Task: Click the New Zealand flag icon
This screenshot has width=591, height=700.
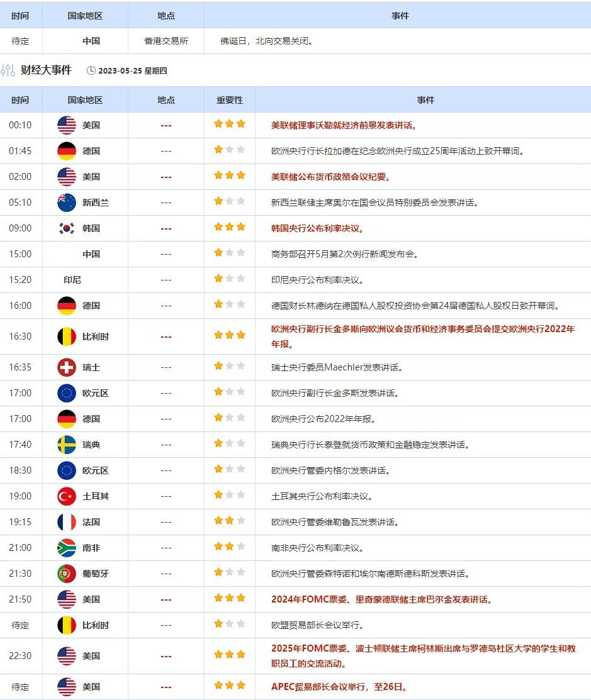Action: [x=66, y=203]
